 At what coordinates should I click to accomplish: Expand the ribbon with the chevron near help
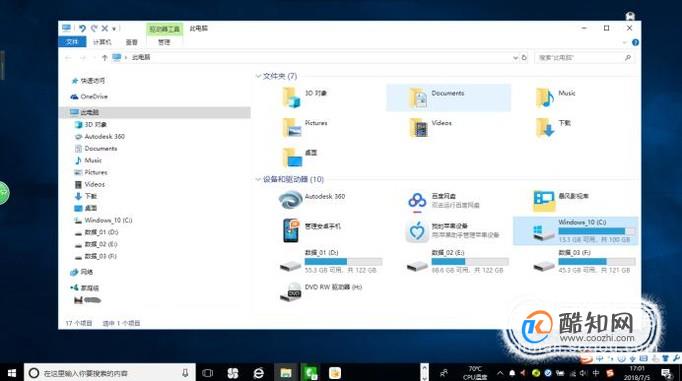coord(625,43)
